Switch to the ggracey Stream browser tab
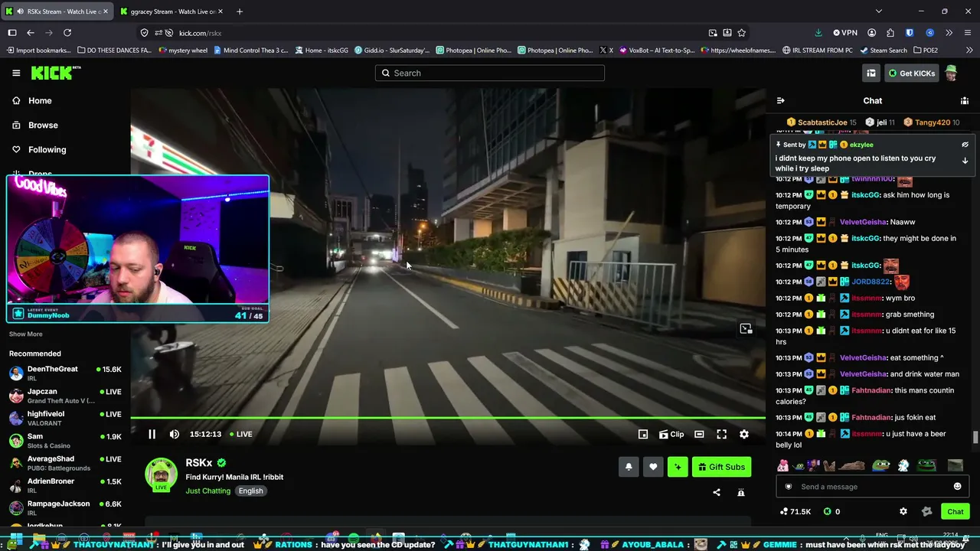 coord(173,11)
